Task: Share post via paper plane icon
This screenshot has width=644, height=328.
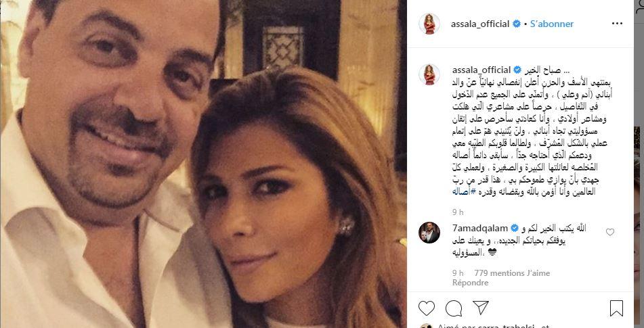Action: click(x=481, y=308)
